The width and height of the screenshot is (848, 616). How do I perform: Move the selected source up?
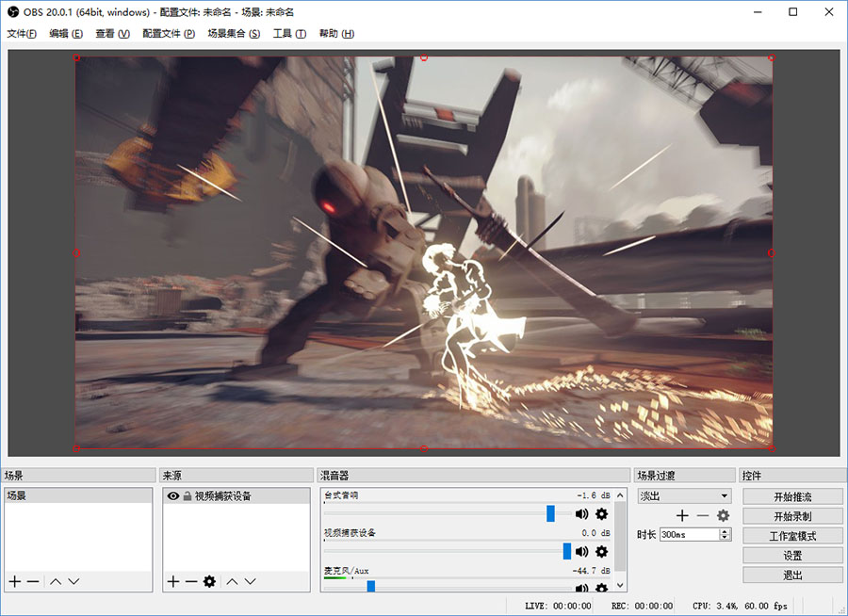pos(232,582)
